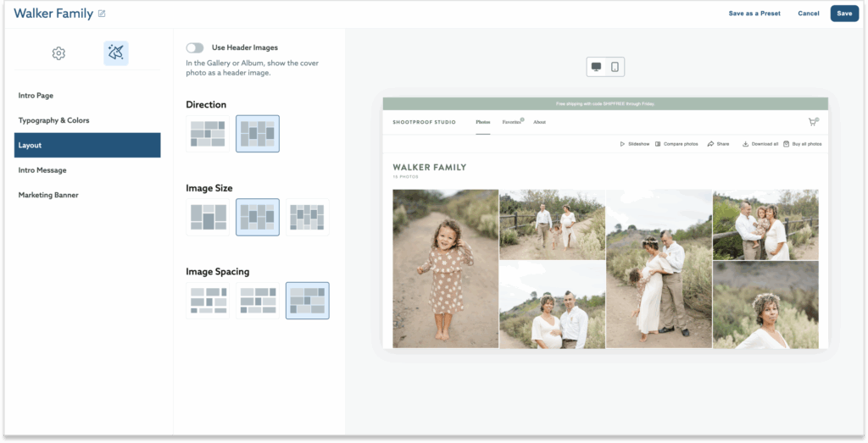868x443 pixels.
Task: Toggle Use Header Images switch
Action: tap(195, 48)
